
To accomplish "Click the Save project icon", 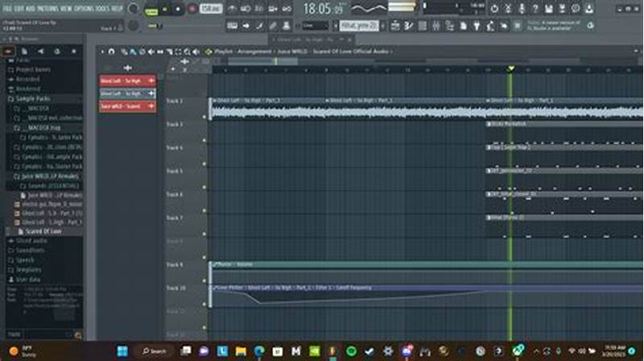I will [x=548, y=9].
